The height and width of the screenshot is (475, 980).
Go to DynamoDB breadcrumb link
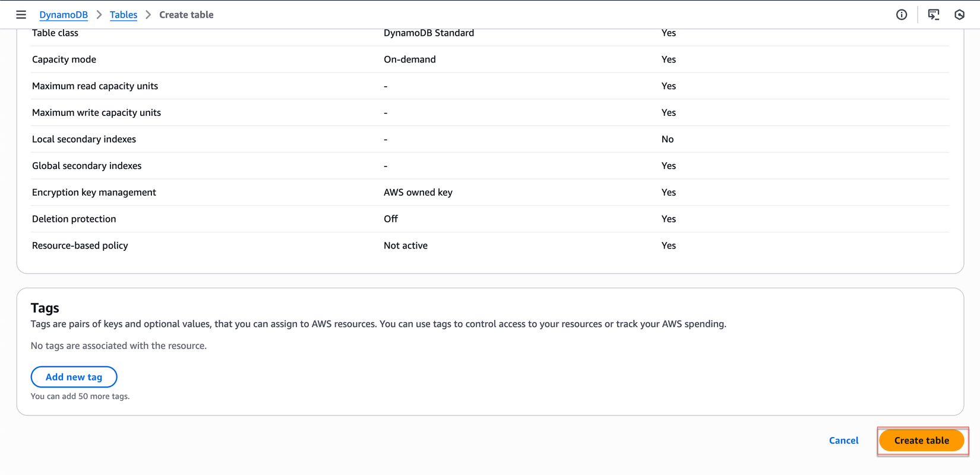point(64,15)
